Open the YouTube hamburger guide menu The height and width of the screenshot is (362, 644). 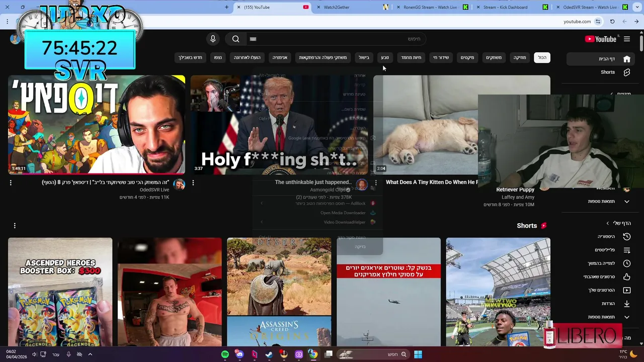click(x=627, y=39)
